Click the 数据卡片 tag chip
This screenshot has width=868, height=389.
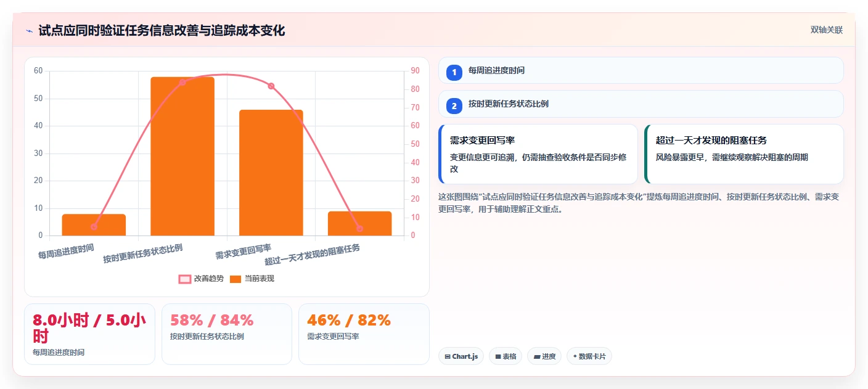pos(589,356)
